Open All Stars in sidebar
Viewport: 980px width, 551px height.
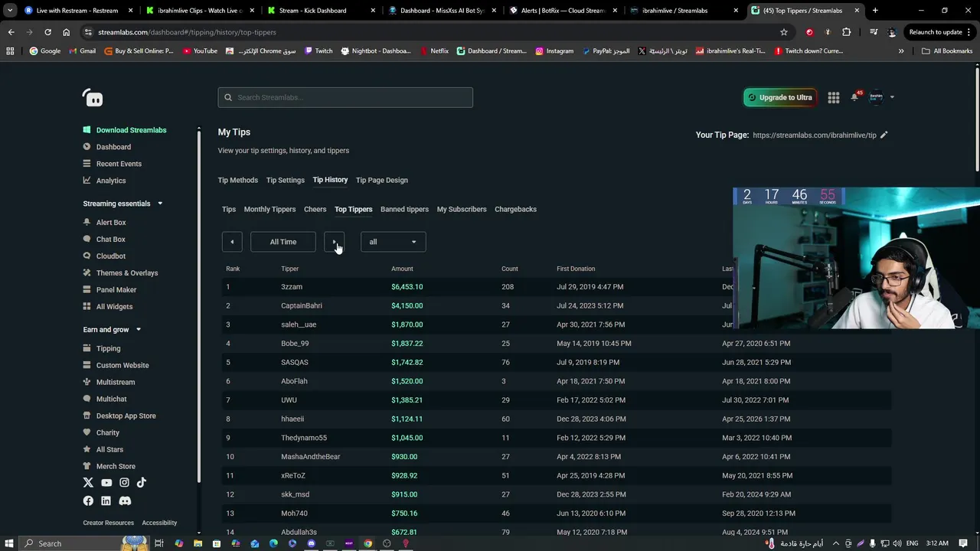109,450
